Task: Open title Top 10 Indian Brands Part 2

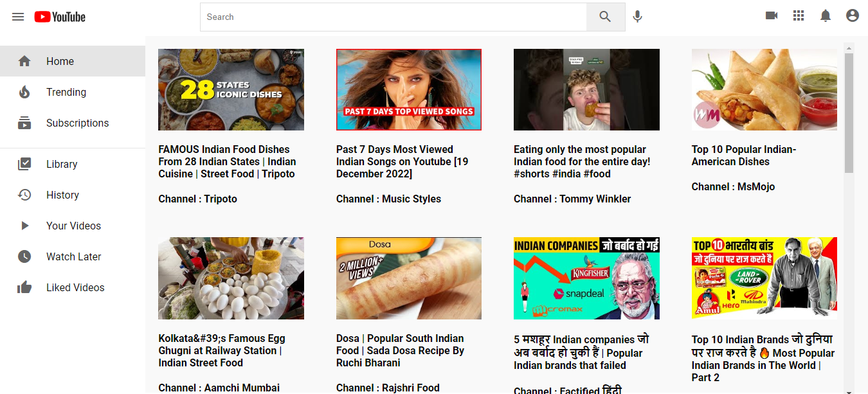Action: pos(763,358)
